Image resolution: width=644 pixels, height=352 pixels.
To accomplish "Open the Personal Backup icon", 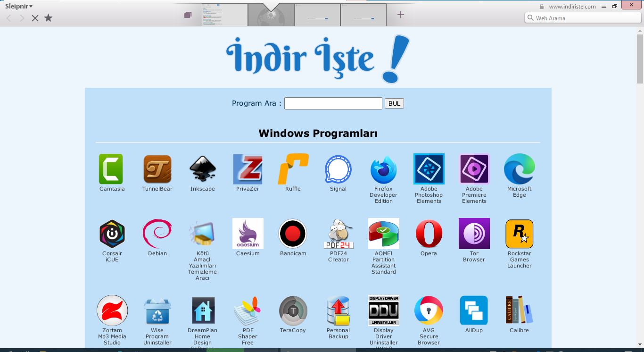I will tap(339, 310).
